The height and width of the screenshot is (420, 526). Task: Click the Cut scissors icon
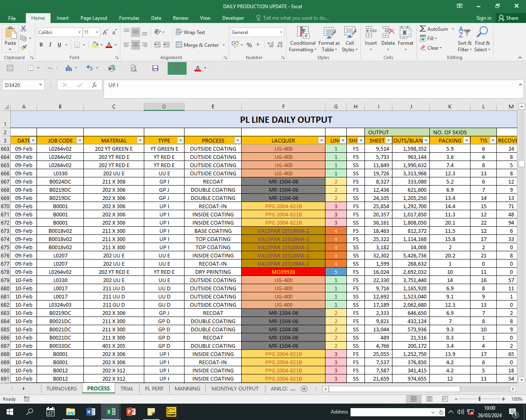[x=23, y=29]
